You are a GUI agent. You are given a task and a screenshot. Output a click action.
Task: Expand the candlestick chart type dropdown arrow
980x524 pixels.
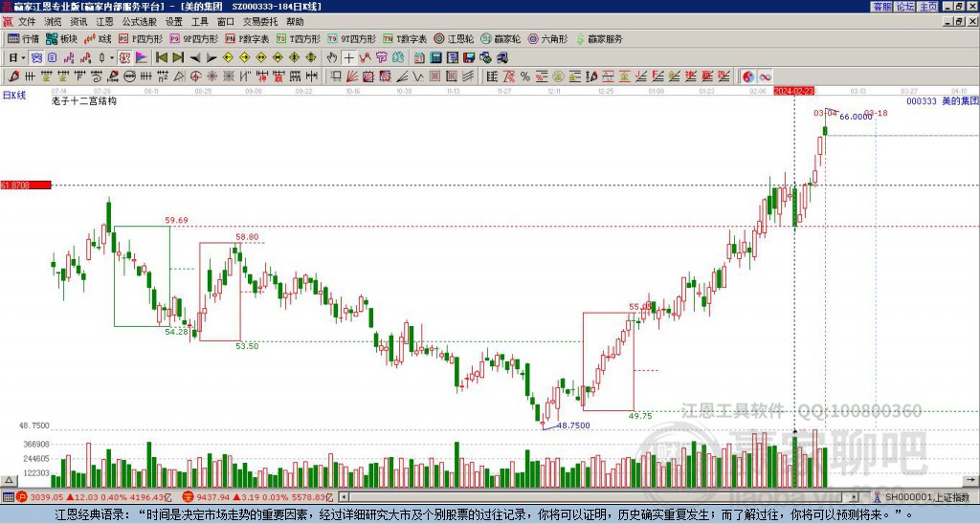pos(112,58)
